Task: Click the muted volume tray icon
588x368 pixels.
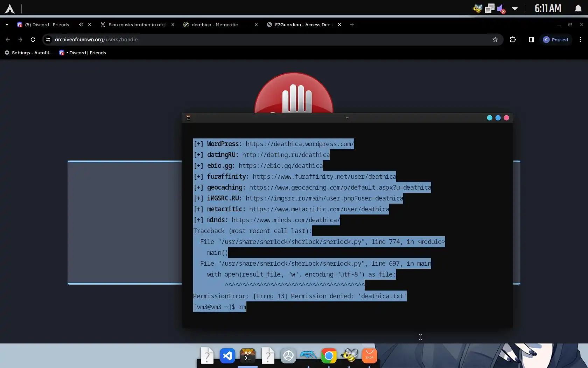Action: point(501,8)
